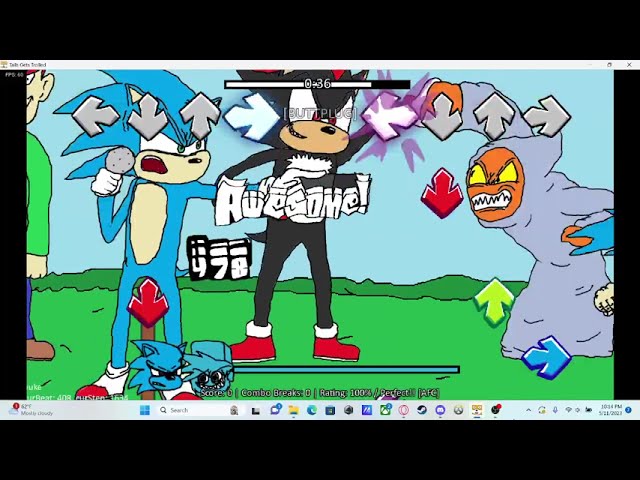The height and width of the screenshot is (480, 640).
Task: Open the battery status icon
Action: pyautogui.click(x=589, y=410)
